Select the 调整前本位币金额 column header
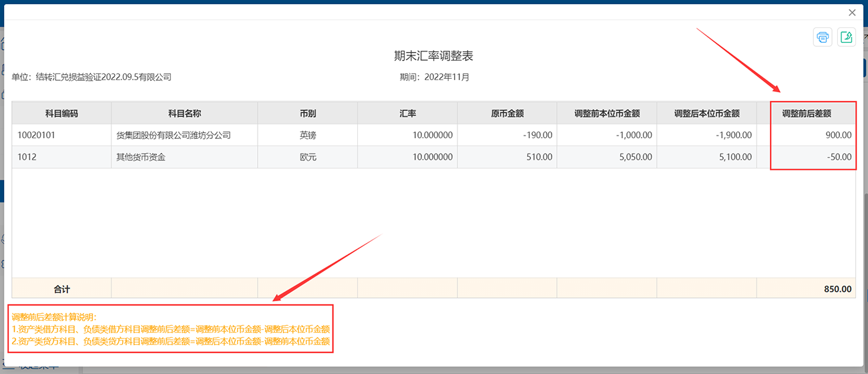868x374 pixels. click(x=607, y=114)
